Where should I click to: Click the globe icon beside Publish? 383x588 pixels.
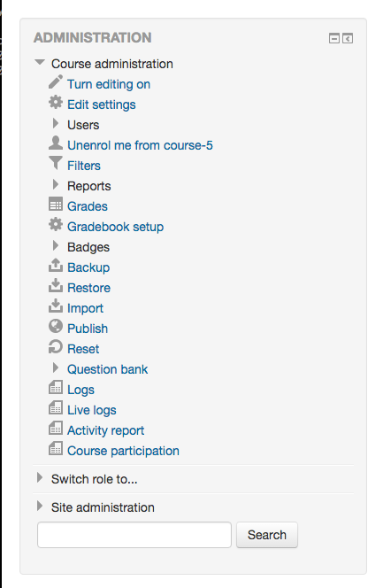pyautogui.click(x=56, y=326)
